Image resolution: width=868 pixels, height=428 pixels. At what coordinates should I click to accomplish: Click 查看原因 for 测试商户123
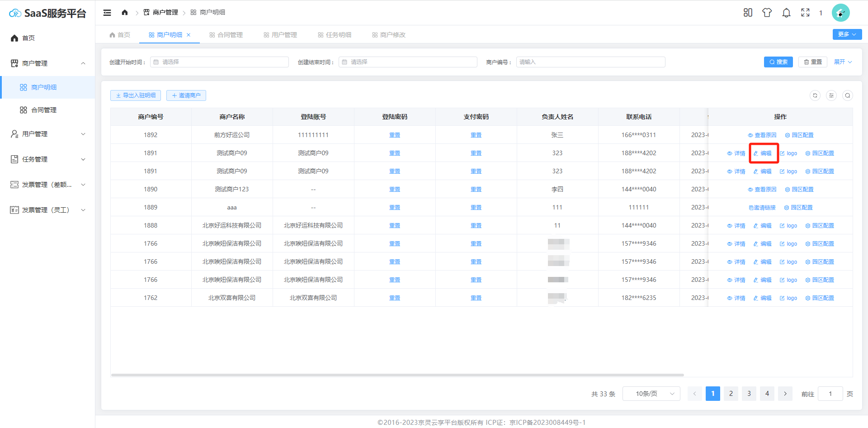[762, 190]
